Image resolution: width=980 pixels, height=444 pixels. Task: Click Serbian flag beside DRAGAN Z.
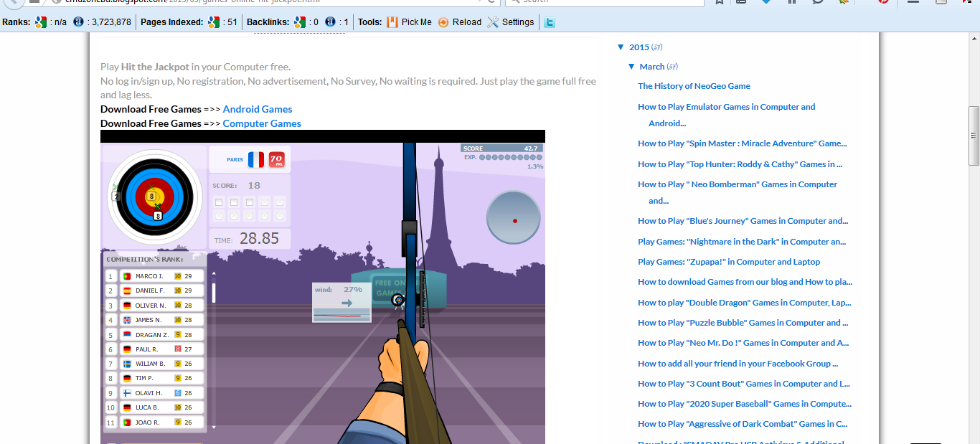pos(127,335)
